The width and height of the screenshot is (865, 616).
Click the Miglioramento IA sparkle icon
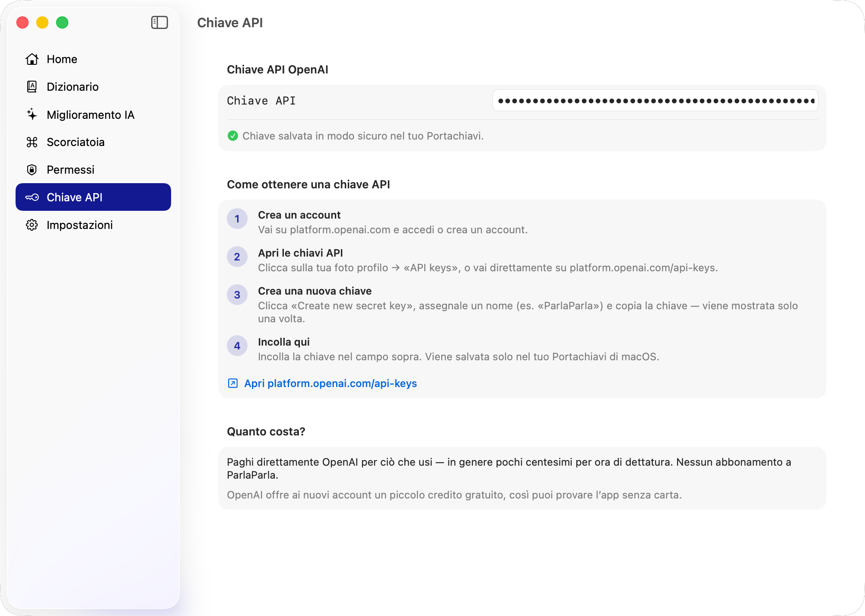(x=32, y=114)
